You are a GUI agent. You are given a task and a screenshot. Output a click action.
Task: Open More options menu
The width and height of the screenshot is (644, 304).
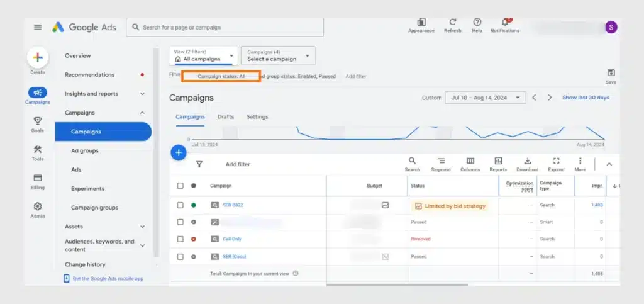[580, 160]
